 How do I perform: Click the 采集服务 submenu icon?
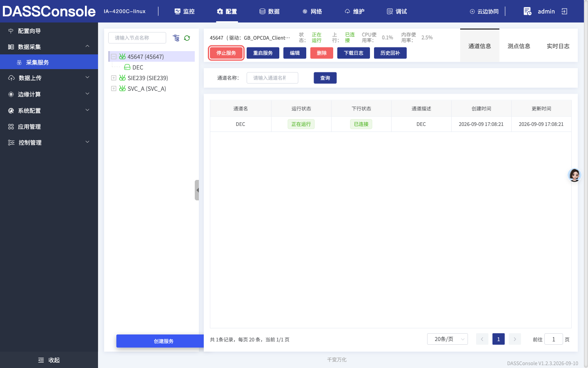coord(19,63)
